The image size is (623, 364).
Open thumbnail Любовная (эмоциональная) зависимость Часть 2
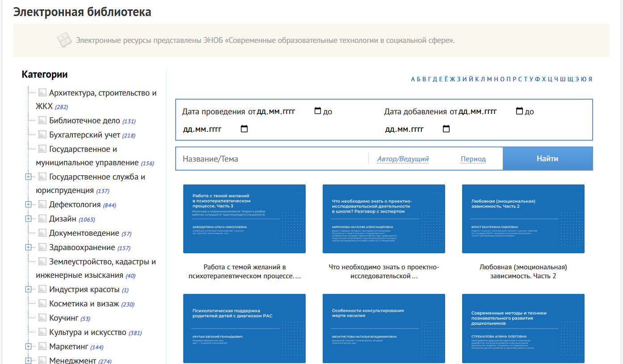click(523, 219)
